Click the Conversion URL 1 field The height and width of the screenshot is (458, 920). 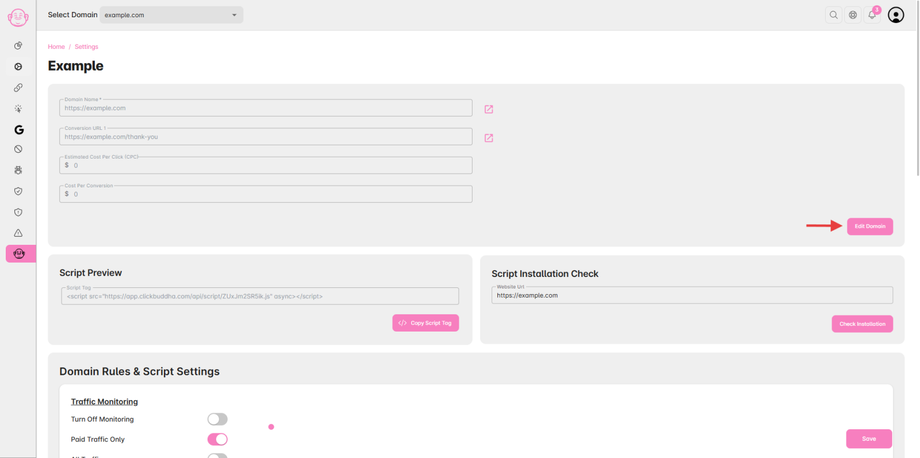click(x=266, y=137)
